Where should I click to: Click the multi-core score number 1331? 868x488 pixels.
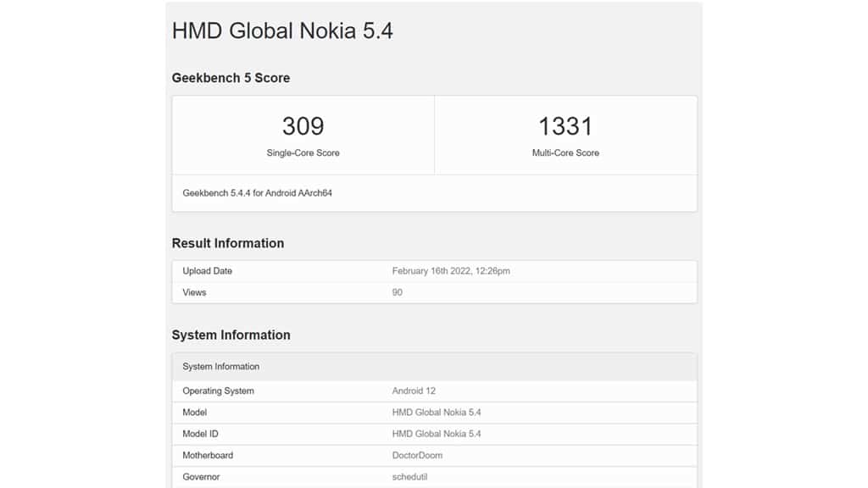point(565,126)
